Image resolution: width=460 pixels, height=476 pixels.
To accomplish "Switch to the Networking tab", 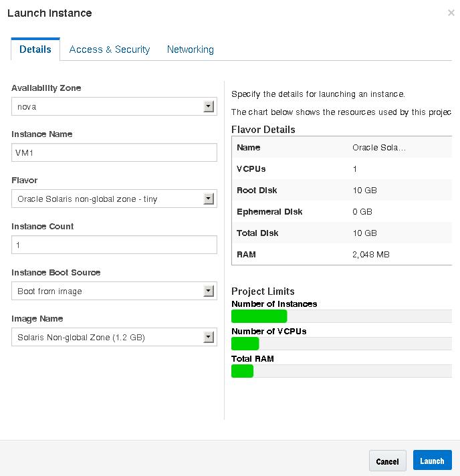I will [x=191, y=49].
